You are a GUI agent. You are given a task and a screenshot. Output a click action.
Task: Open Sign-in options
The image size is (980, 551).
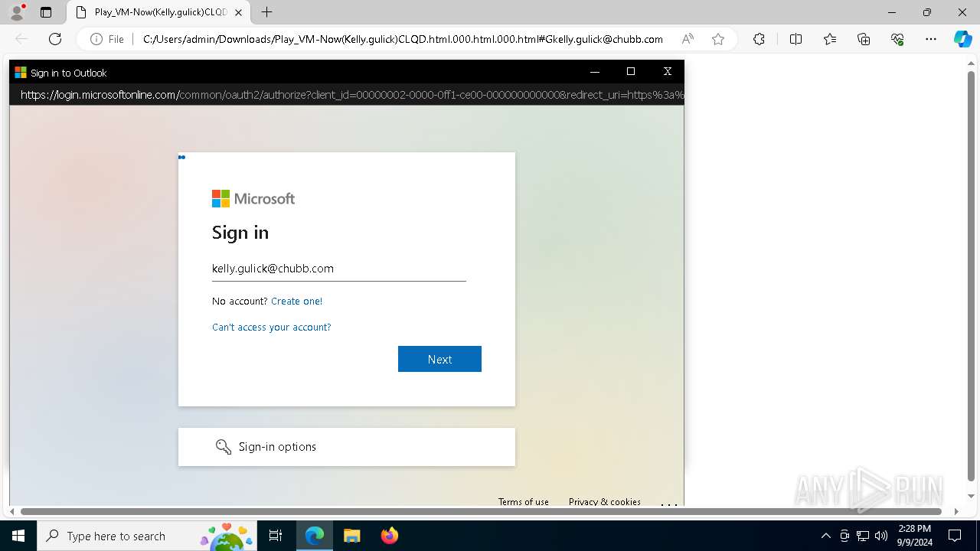347,447
